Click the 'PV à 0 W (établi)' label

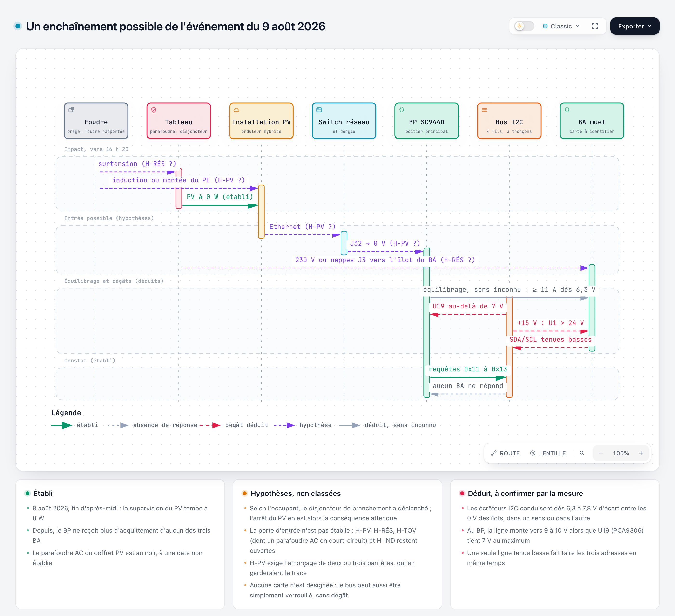click(x=220, y=197)
